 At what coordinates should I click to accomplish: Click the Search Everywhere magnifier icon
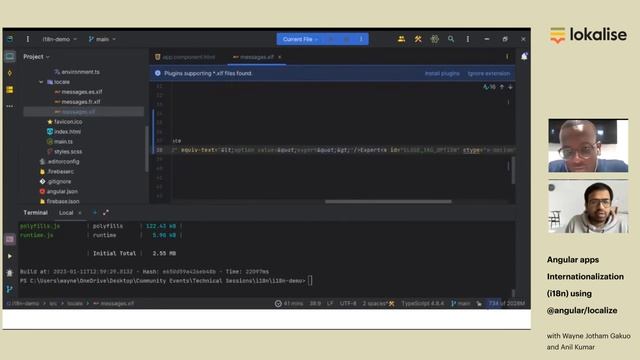(x=451, y=39)
